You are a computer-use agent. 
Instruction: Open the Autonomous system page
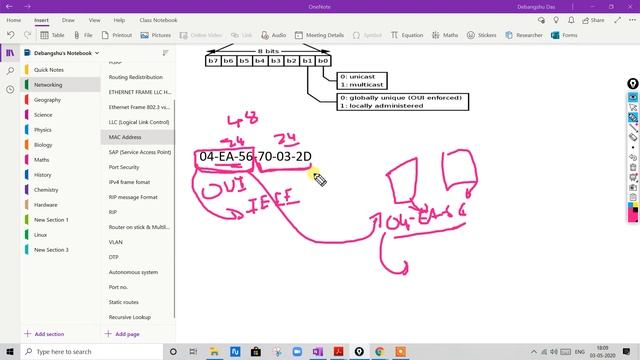click(x=138, y=272)
